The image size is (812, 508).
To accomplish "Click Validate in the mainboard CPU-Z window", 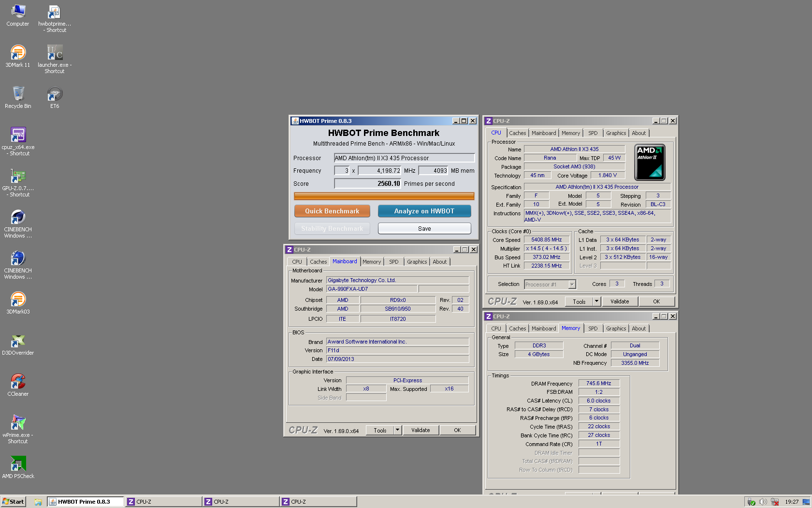I will pos(420,430).
